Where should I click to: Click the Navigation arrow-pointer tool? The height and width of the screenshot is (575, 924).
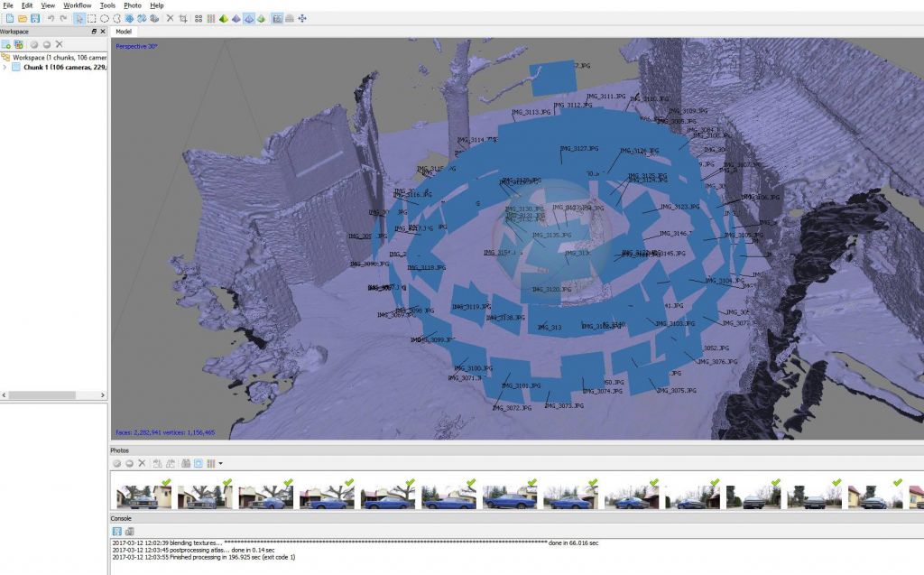click(79, 18)
